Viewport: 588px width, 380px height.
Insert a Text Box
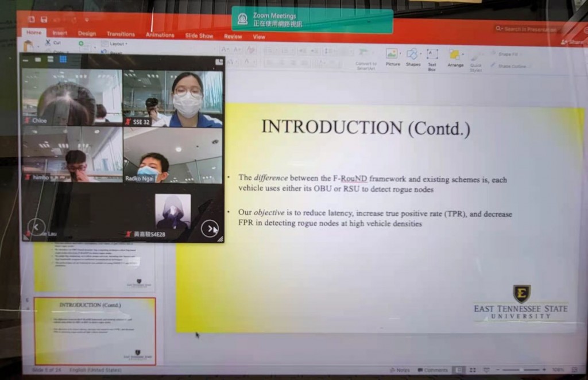(x=432, y=56)
